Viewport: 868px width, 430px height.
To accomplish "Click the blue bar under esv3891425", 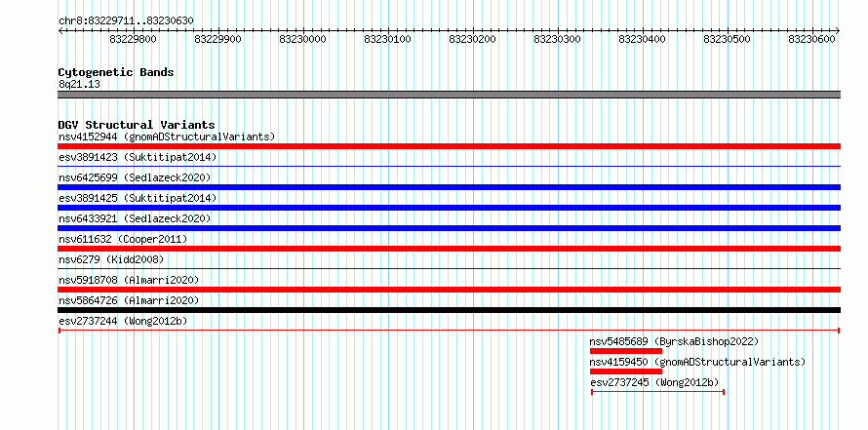I will (449, 208).
